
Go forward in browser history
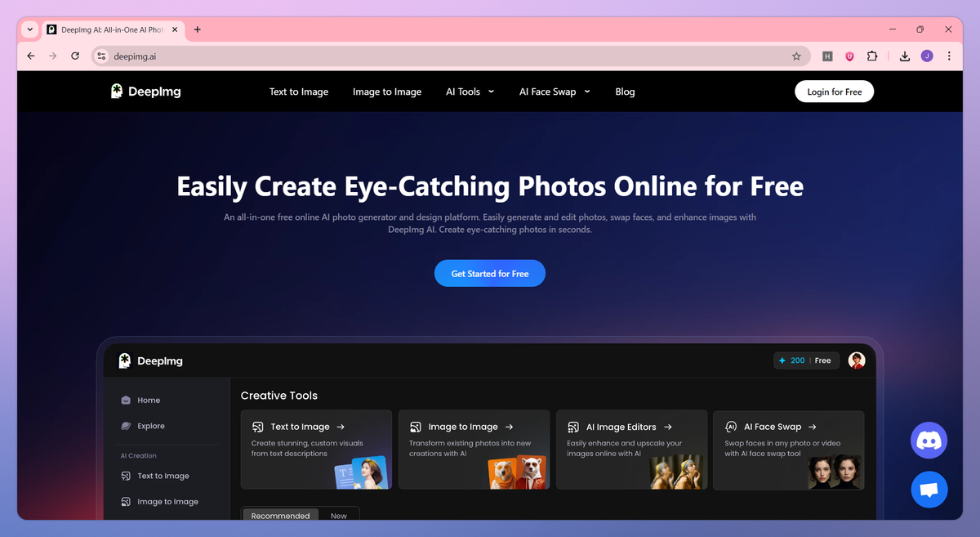(53, 56)
